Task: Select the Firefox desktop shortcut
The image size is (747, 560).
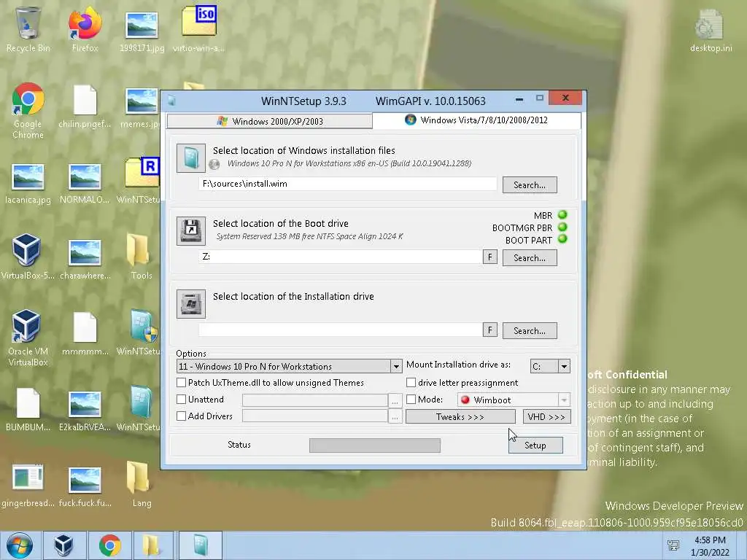Action: (x=85, y=28)
